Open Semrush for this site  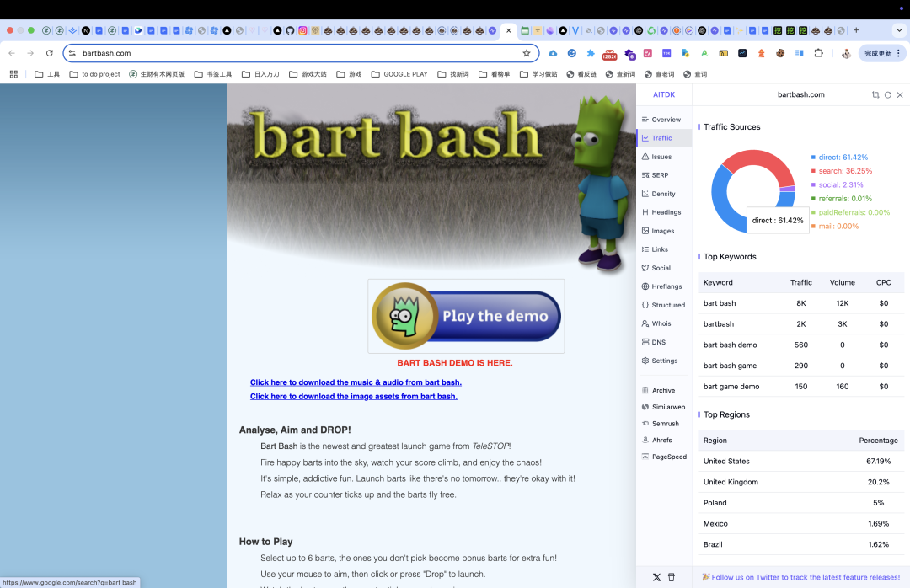pyautogui.click(x=660, y=424)
